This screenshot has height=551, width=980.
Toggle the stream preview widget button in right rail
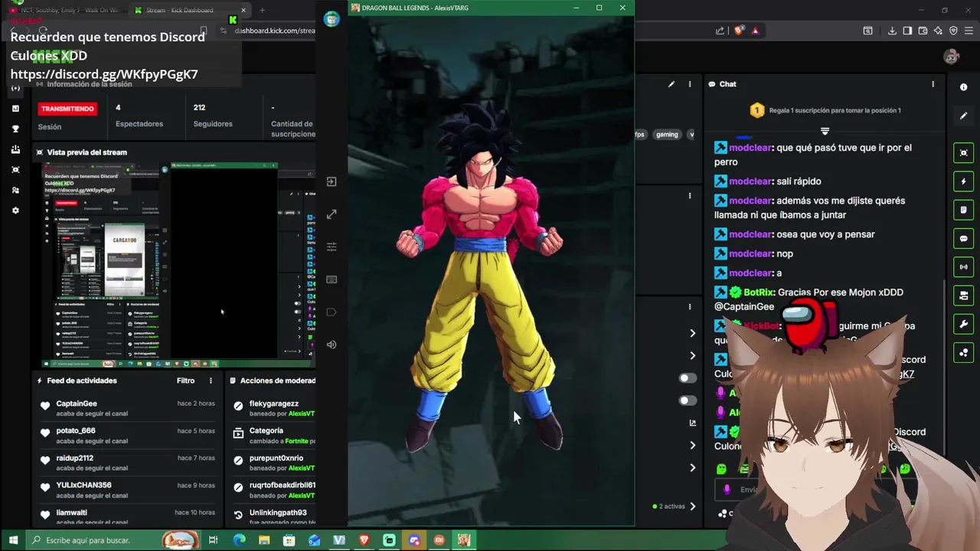[963, 153]
